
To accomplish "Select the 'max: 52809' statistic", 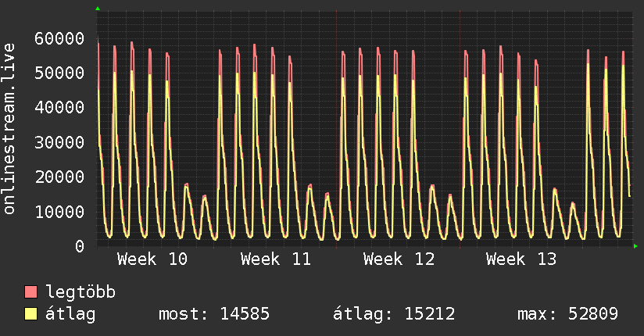I will coord(567,314).
